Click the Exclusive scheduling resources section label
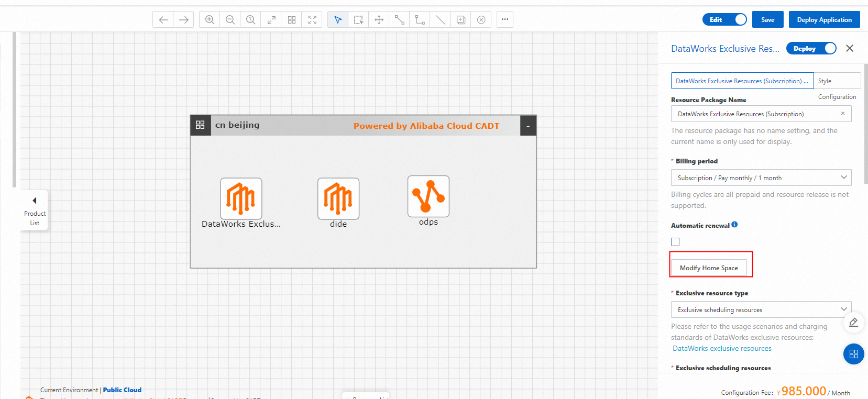The image size is (868, 399). pos(723,368)
